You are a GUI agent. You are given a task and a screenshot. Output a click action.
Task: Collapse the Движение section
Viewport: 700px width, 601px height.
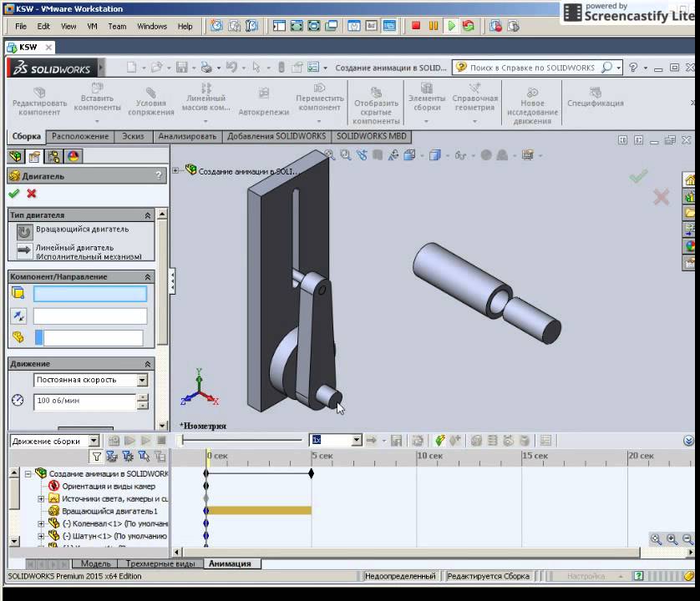point(147,364)
